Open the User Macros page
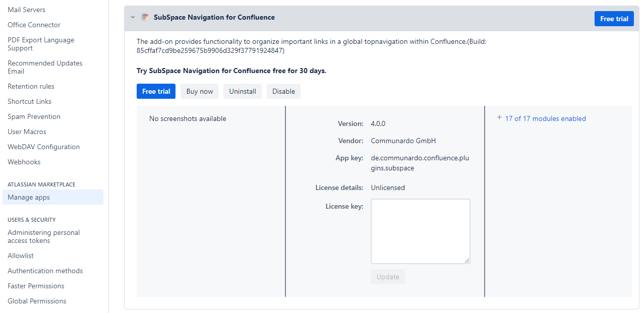 27,132
